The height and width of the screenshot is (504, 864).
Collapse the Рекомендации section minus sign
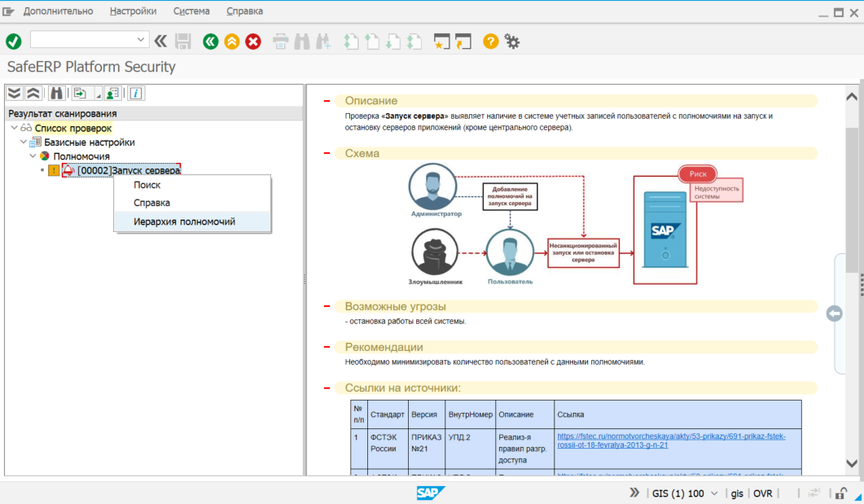[x=327, y=347]
